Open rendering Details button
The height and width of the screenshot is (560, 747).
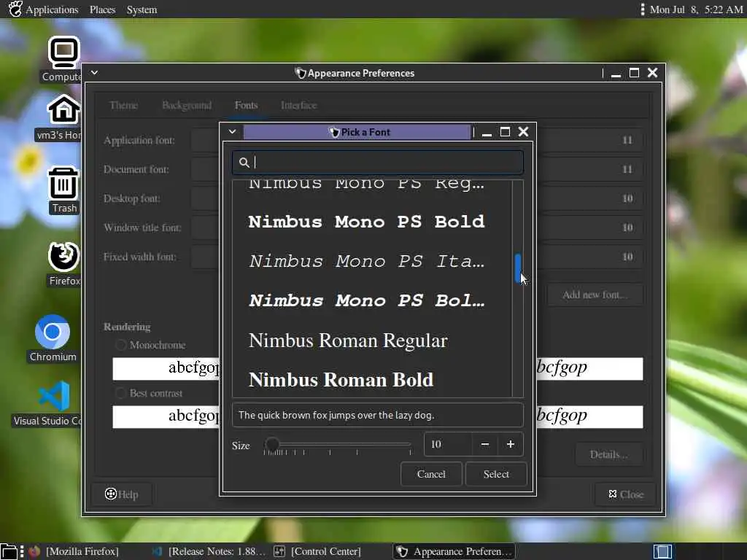[609, 455]
